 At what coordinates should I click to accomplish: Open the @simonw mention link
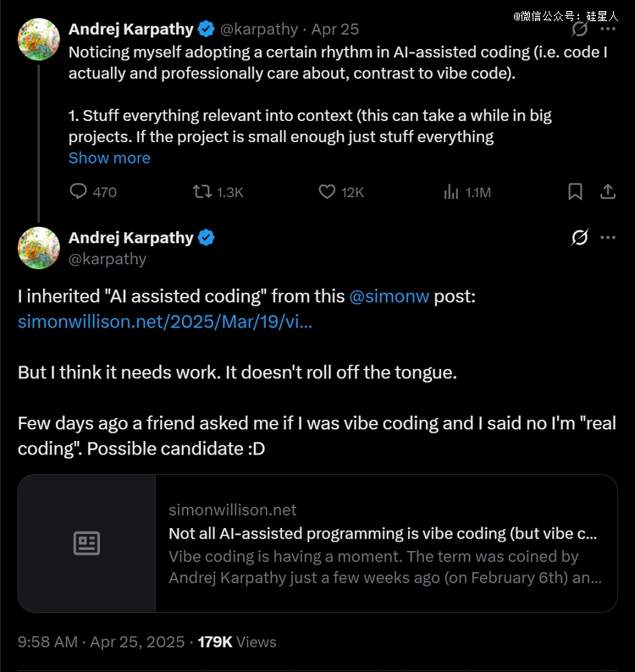389,296
